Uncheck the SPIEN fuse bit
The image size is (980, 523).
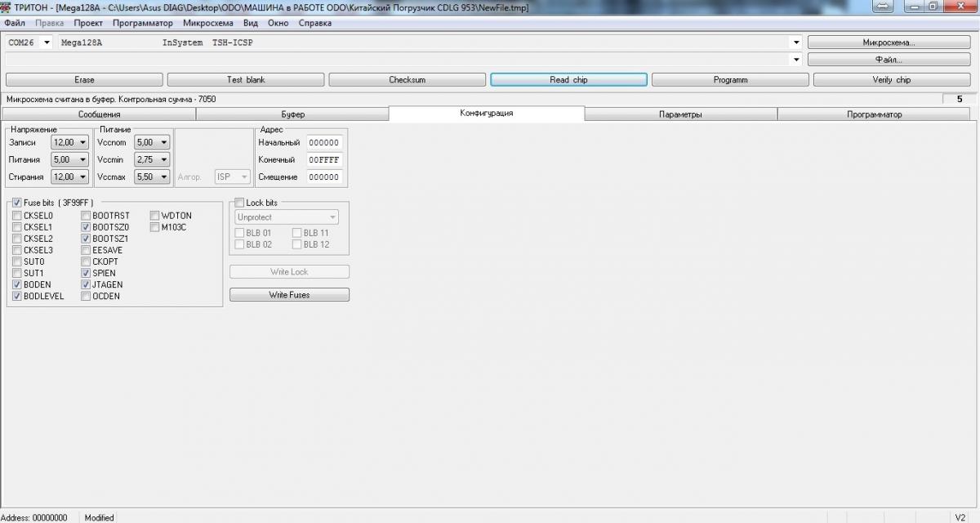[x=86, y=273]
